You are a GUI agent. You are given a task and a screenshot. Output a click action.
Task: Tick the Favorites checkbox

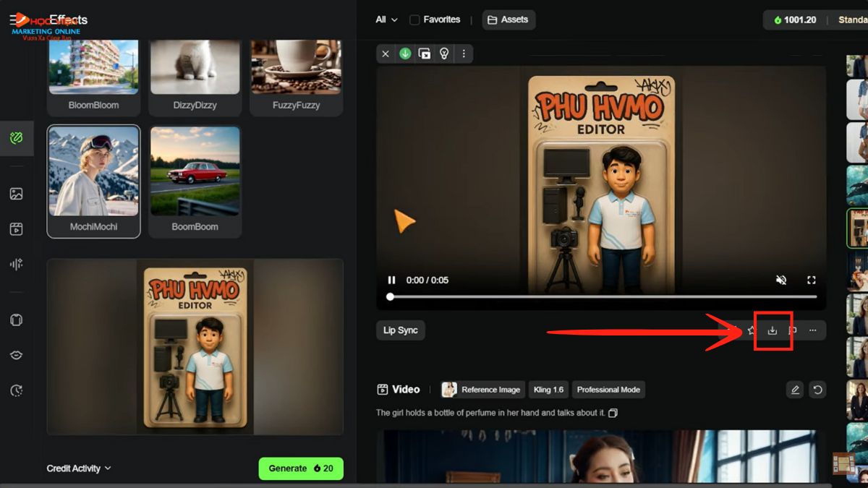[x=414, y=20]
